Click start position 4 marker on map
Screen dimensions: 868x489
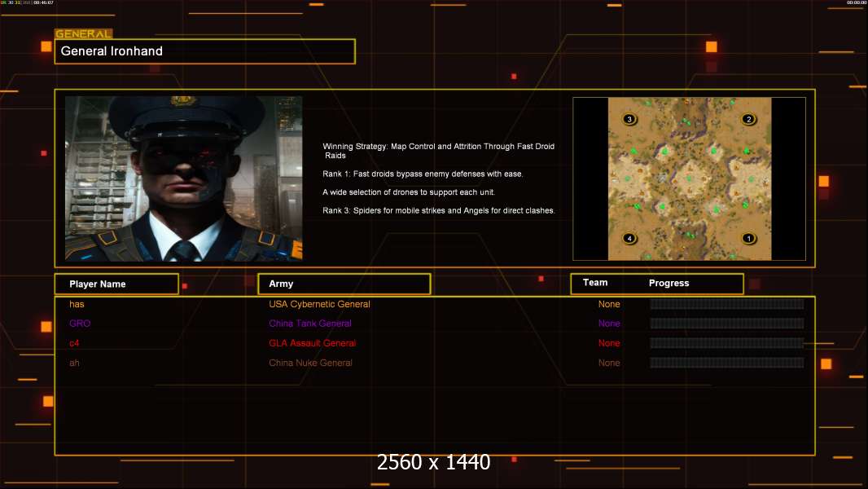pos(629,238)
